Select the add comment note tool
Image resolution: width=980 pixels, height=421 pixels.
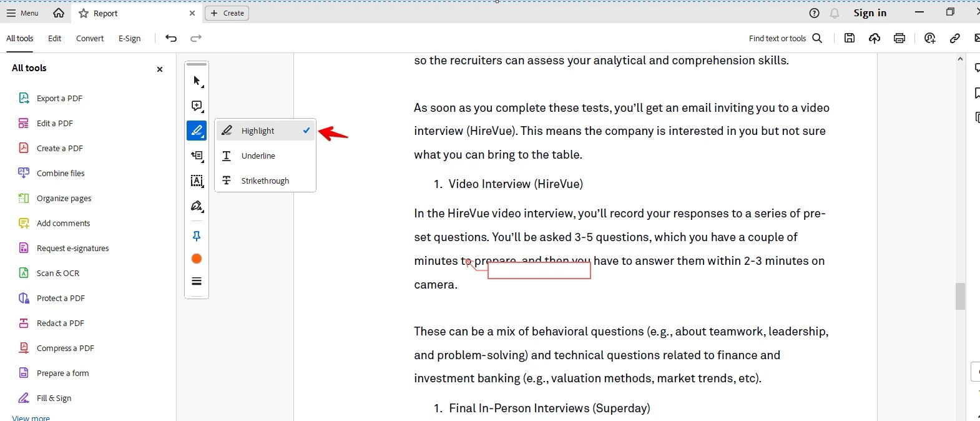click(197, 106)
